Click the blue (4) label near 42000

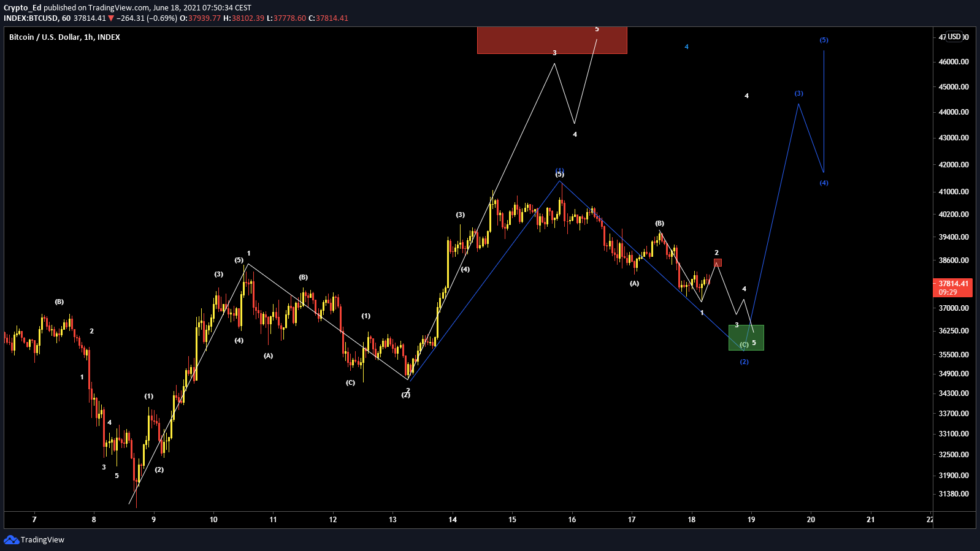(824, 183)
